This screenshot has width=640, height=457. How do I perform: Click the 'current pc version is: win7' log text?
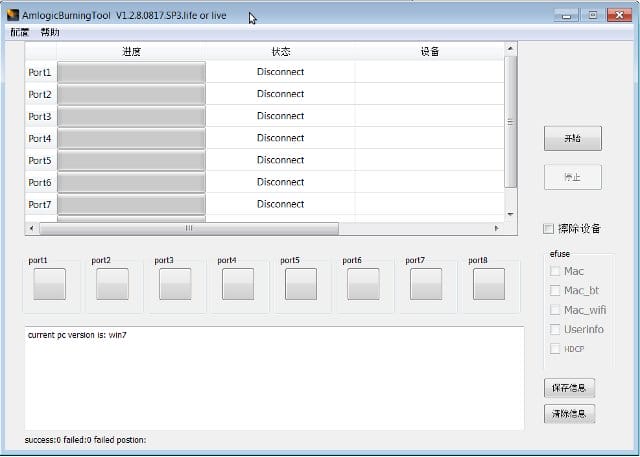click(x=77, y=335)
